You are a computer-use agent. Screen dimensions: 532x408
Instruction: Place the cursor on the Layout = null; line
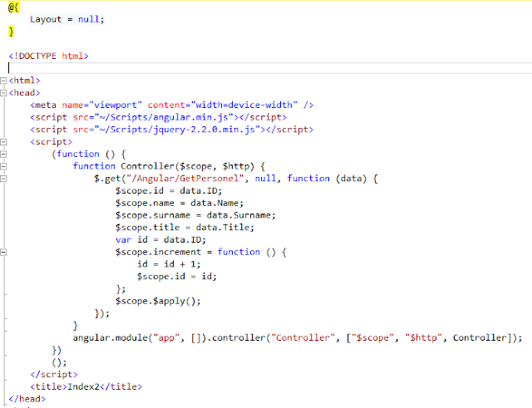pyautogui.click(x=66, y=19)
